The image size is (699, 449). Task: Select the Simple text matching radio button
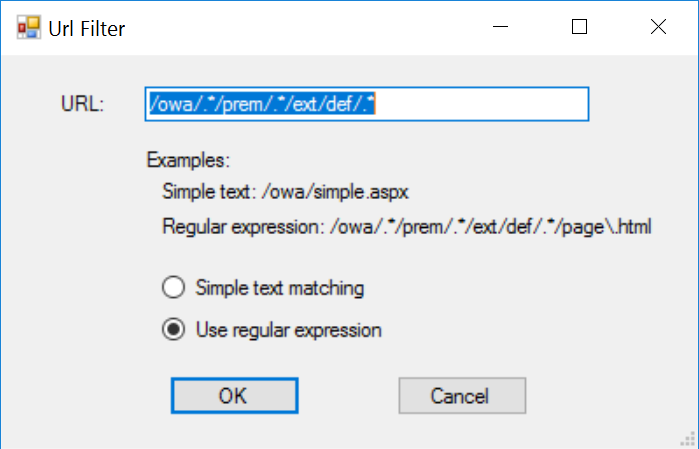173,288
